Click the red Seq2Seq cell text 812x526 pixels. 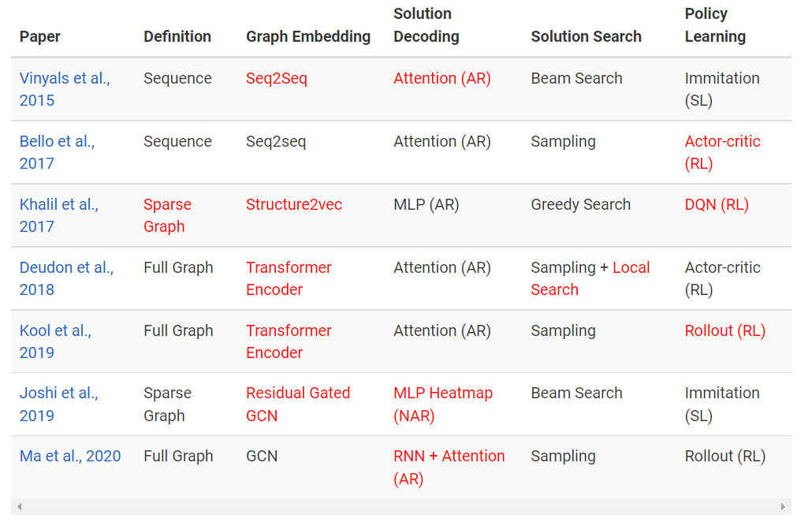click(277, 79)
